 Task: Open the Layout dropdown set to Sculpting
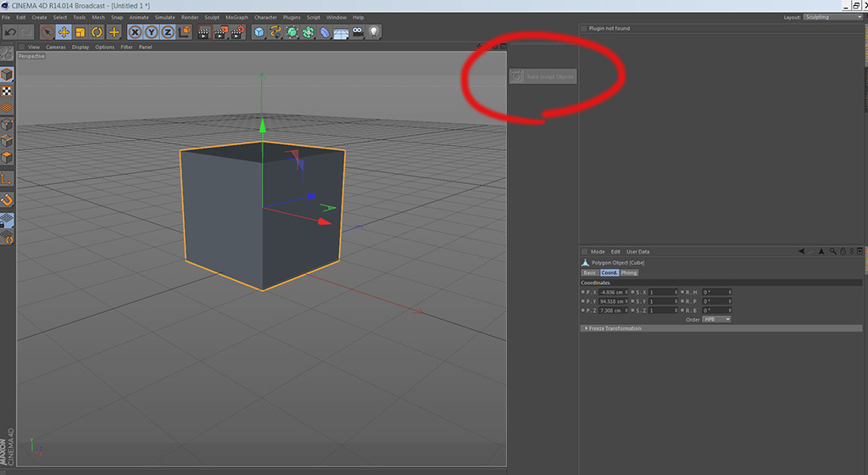pyautogui.click(x=833, y=17)
